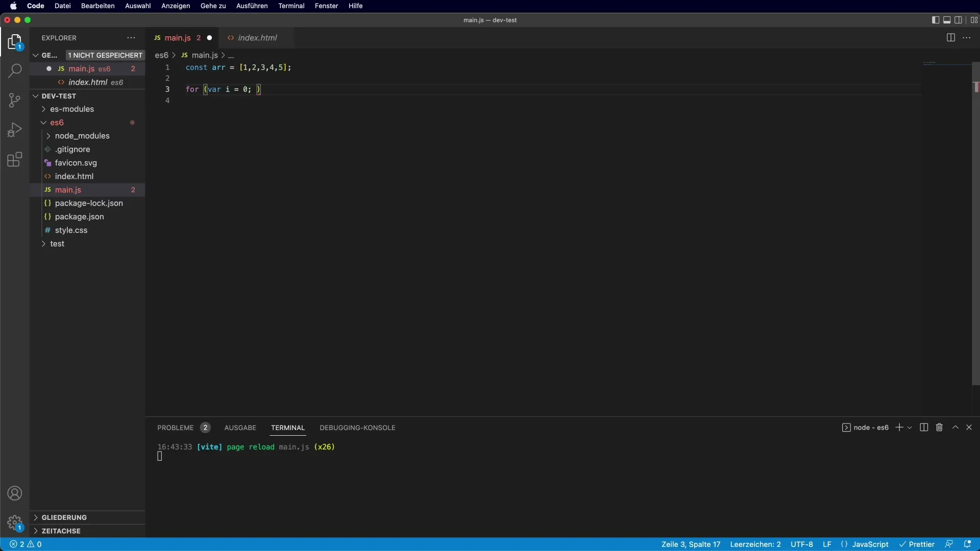The width and height of the screenshot is (980, 551).
Task: Customize layout icon in title bar
Action: tap(974, 20)
